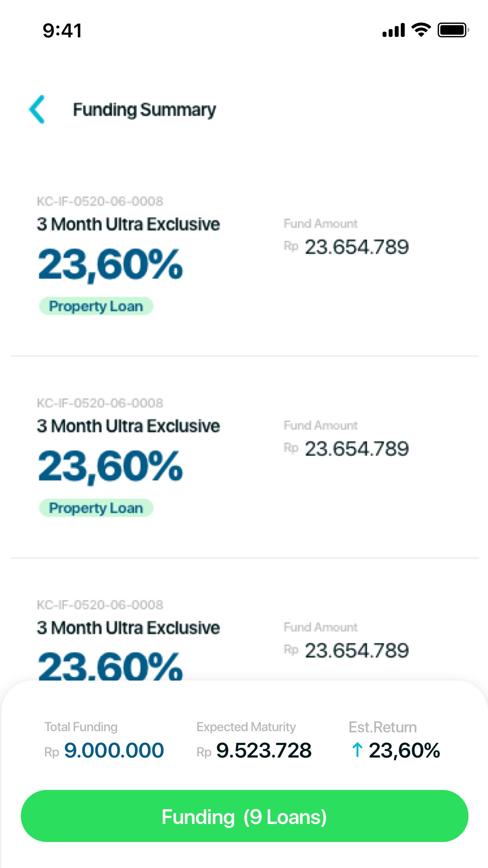Tap the Wi-Fi status icon

(421, 30)
